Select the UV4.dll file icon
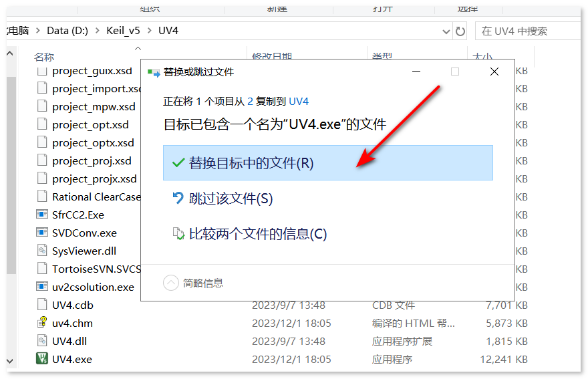This screenshot has height=379, width=588. coord(42,341)
